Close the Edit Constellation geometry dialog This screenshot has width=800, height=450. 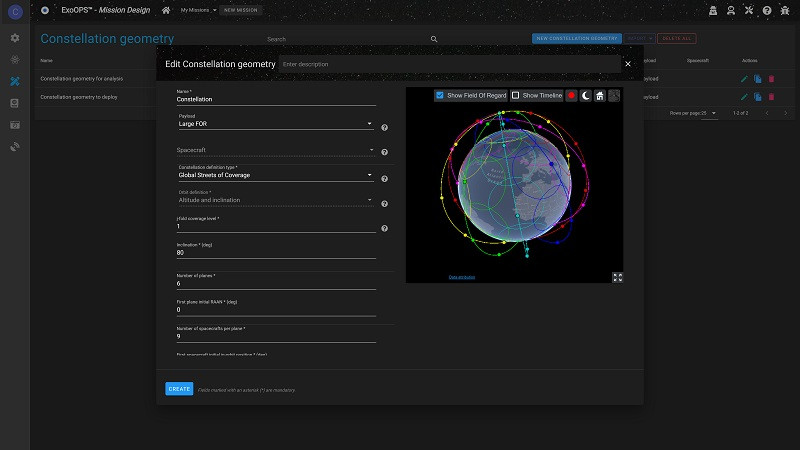pos(628,64)
